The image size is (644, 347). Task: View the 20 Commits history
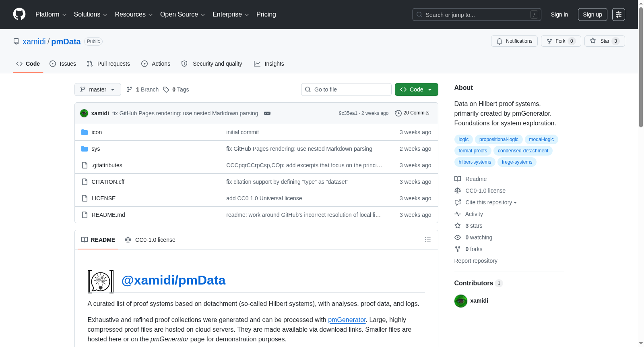[x=412, y=113]
